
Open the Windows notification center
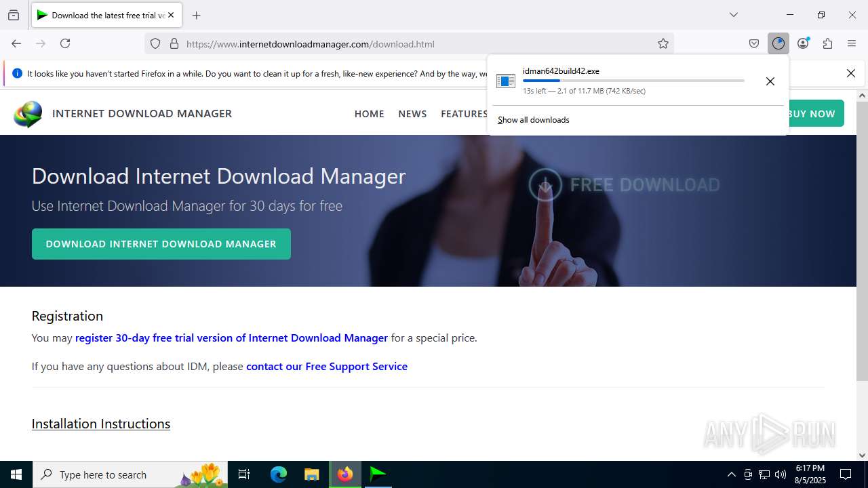coord(846,474)
